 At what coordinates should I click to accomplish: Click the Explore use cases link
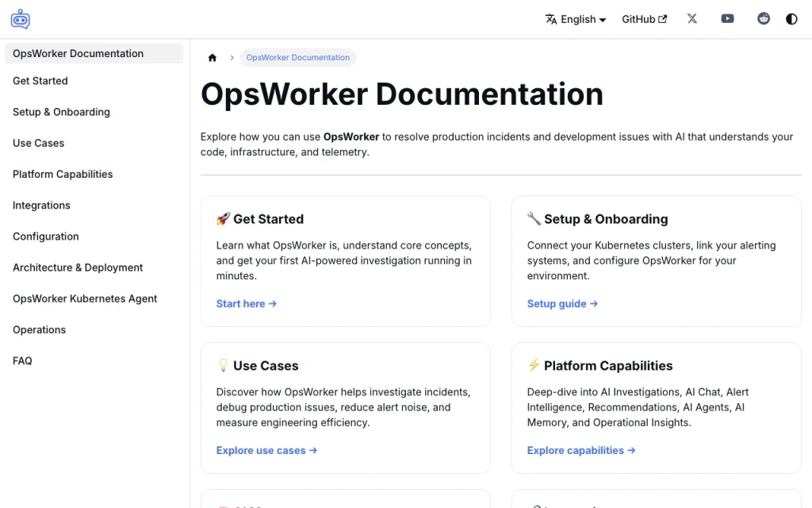click(x=266, y=451)
